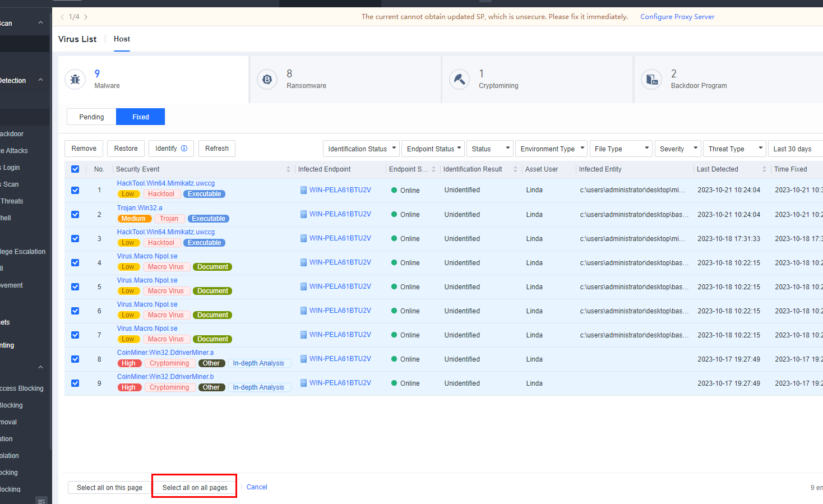Uncheck the checkbox for row 2 Trojan.Win32.a

click(x=75, y=215)
